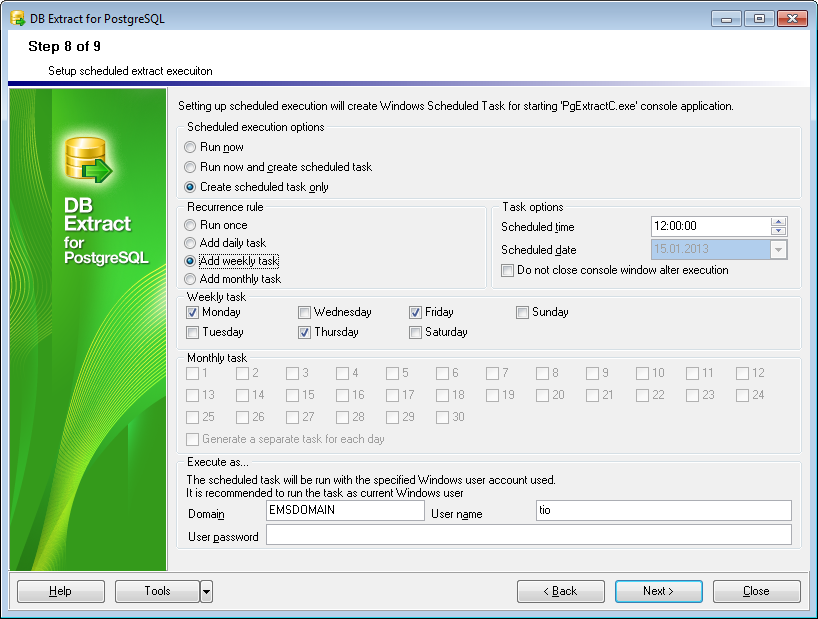Click the User name input field
The width and height of the screenshot is (818, 619).
[664, 511]
